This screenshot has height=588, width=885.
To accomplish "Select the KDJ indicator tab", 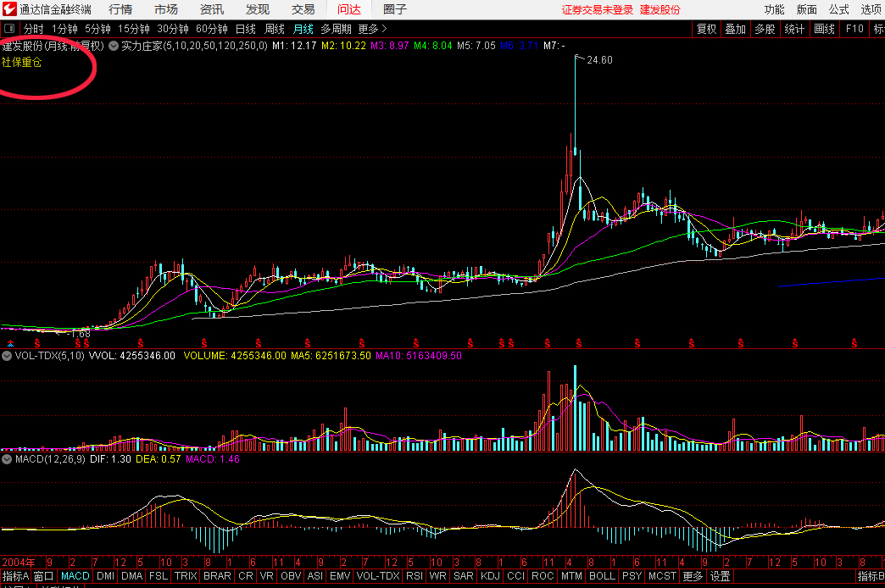I will [491, 576].
